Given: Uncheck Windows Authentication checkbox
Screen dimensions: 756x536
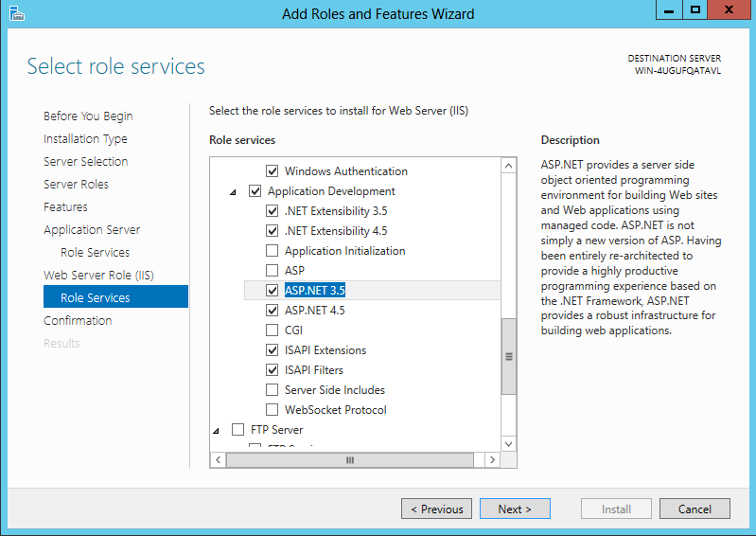Looking at the screenshot, I should [272, 171].
